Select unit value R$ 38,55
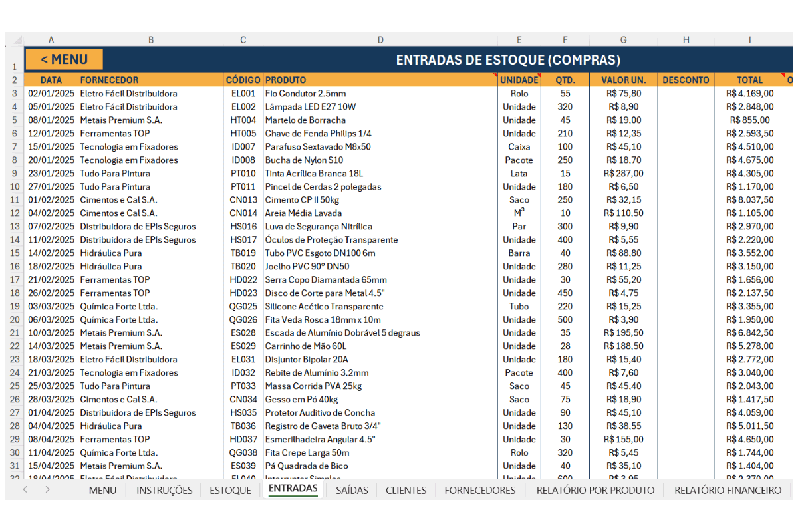Image resolution: width=798 pixels, height=532 pixels. 624,426
